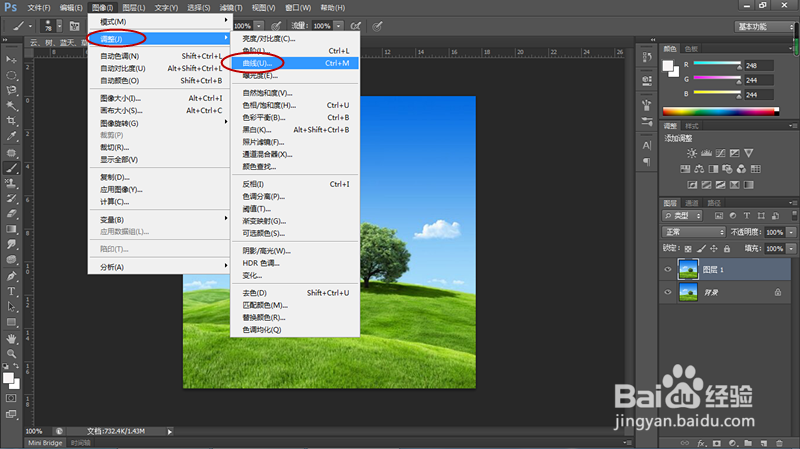
Task: Open the History panel icon
Action: tap(647, 57)
